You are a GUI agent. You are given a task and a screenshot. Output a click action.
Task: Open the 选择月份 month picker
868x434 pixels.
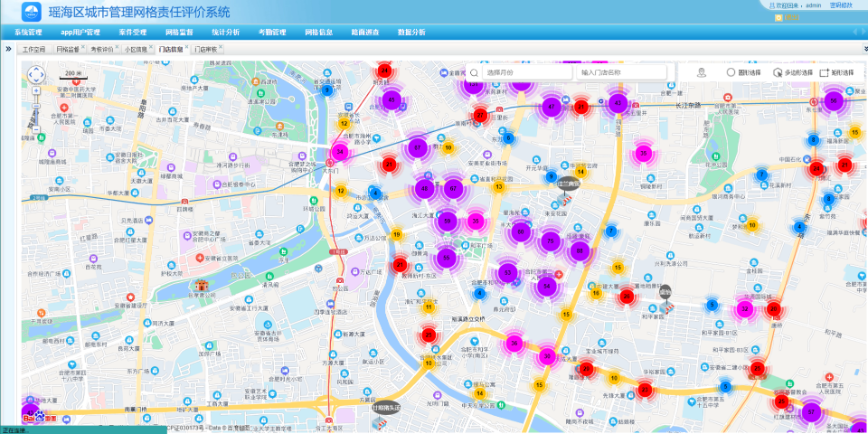pyautogui.click(x=524, y=72)
